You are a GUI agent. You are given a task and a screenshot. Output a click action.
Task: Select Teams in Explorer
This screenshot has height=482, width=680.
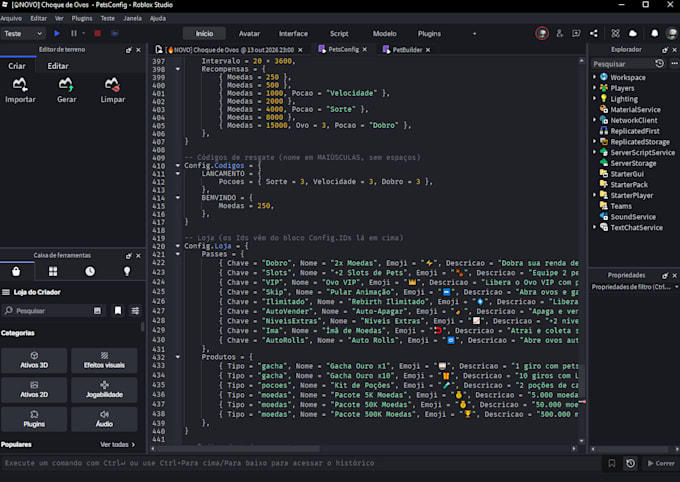621,206
